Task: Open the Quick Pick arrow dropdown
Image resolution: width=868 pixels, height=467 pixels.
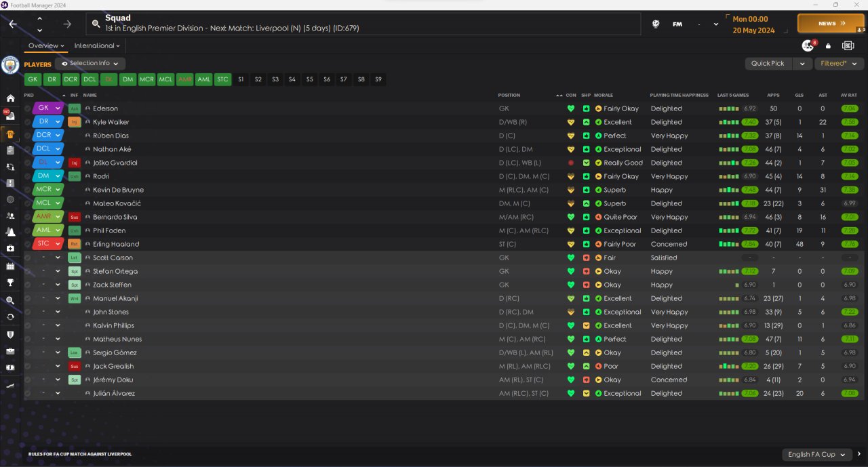Action: 802,63
